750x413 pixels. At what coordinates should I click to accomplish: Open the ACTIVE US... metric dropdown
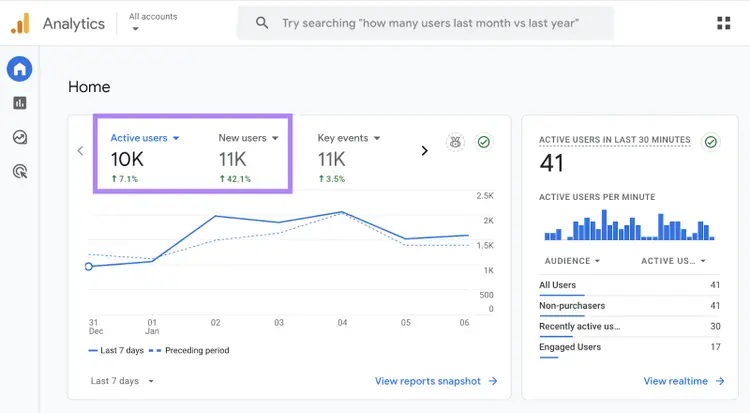[673, 261]
